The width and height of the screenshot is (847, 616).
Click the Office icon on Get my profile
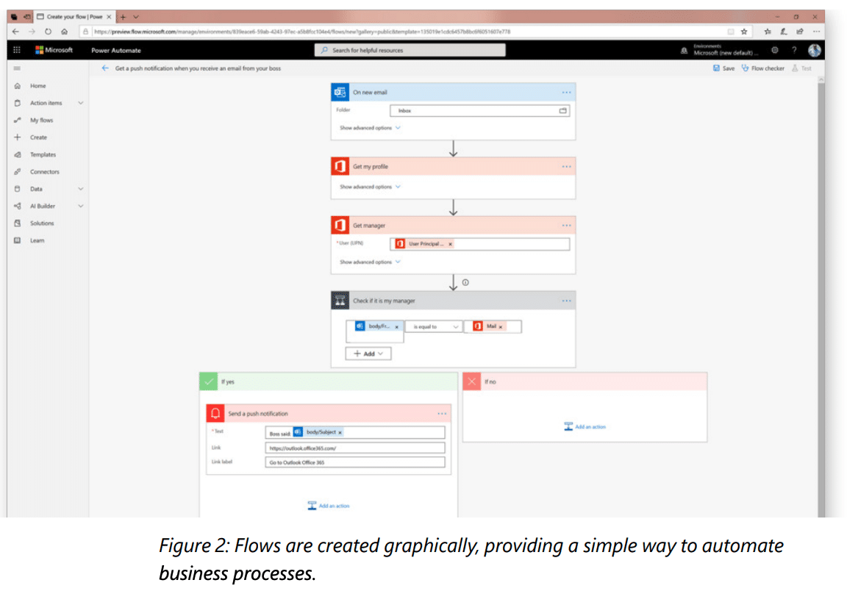340,166
